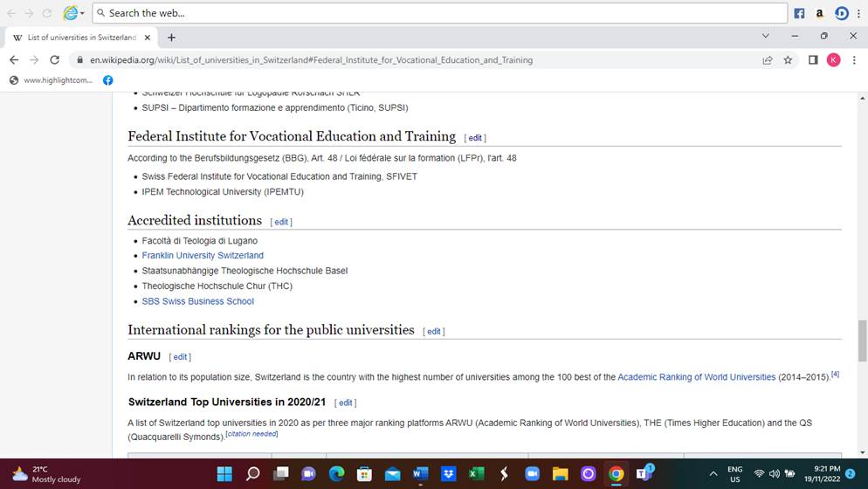Edit the Accredited institutions section
Image resolution: width=868 pixels, height=489 pixels.
pyautogui.click(x=280, y=222)
